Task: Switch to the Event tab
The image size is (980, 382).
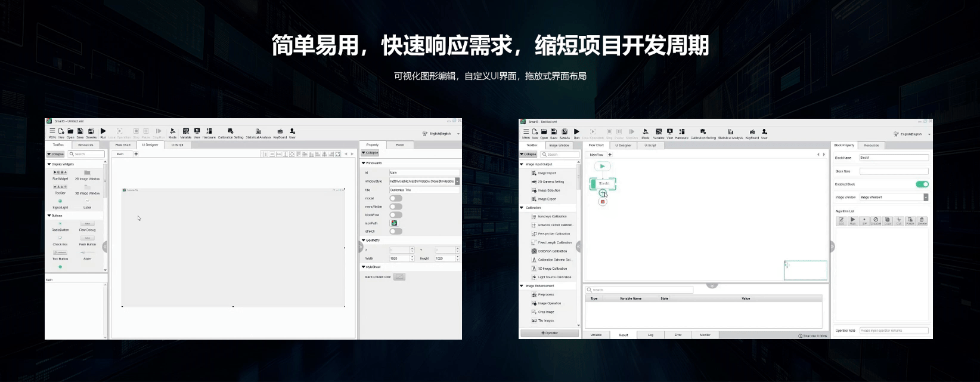Action: (400, 145)
